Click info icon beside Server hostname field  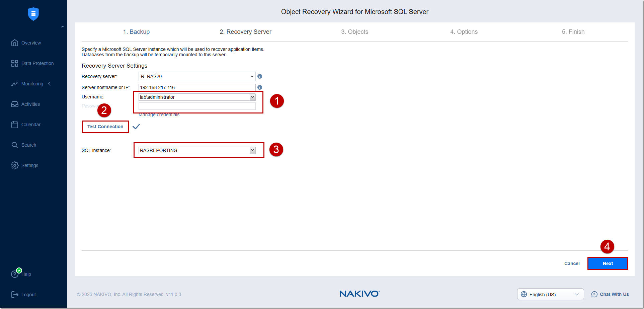[x=260, y=87]
